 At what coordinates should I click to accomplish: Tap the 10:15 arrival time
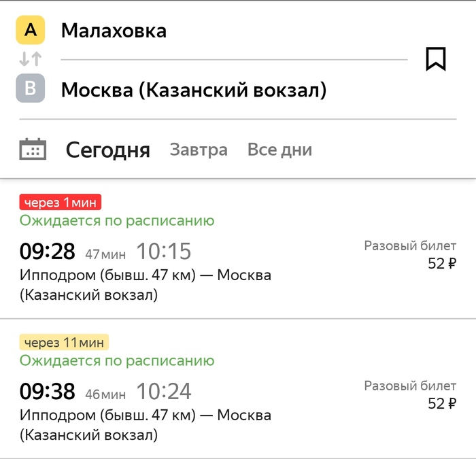tap(164, 252)
